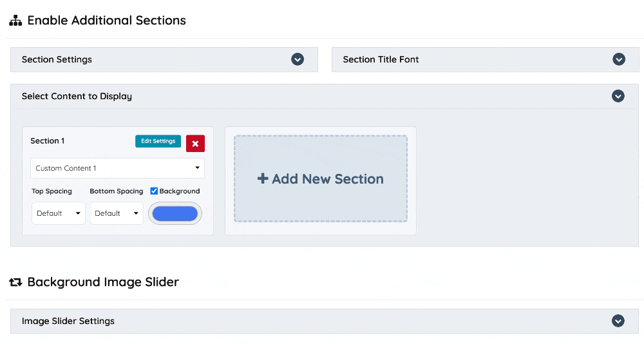Click the Edit Settings button
644x344 pixels.
(x=158, y=141)
